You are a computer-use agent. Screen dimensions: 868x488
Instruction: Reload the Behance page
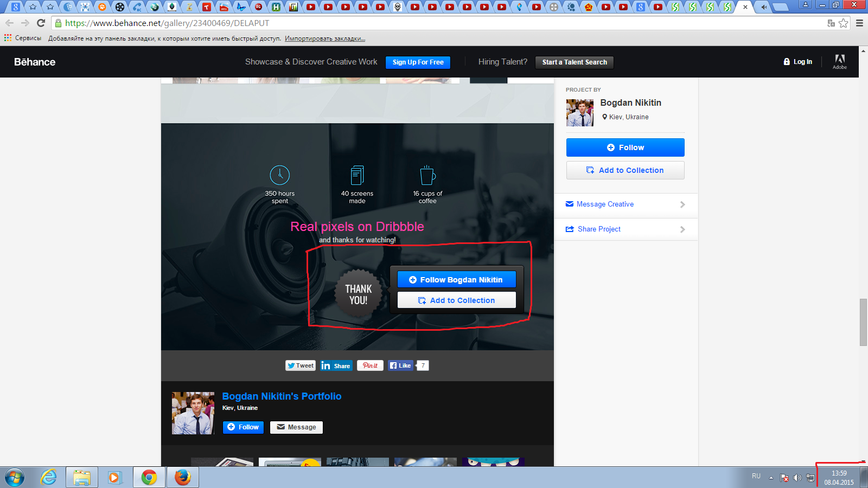coord(41,23)
